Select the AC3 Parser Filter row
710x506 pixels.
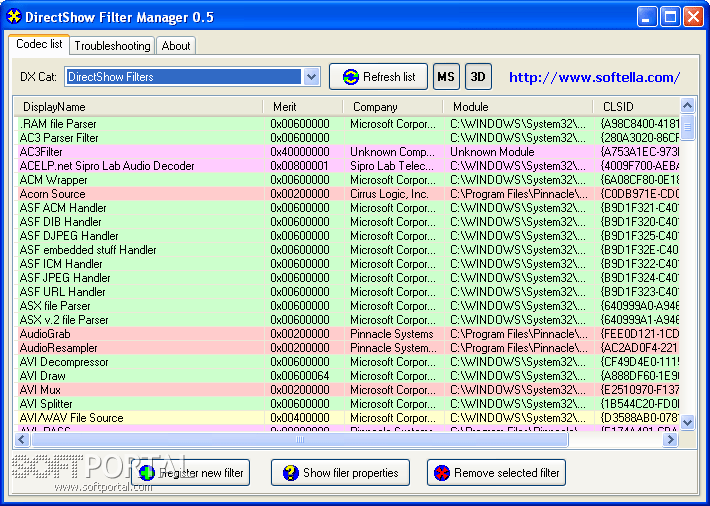coord(347,138)
